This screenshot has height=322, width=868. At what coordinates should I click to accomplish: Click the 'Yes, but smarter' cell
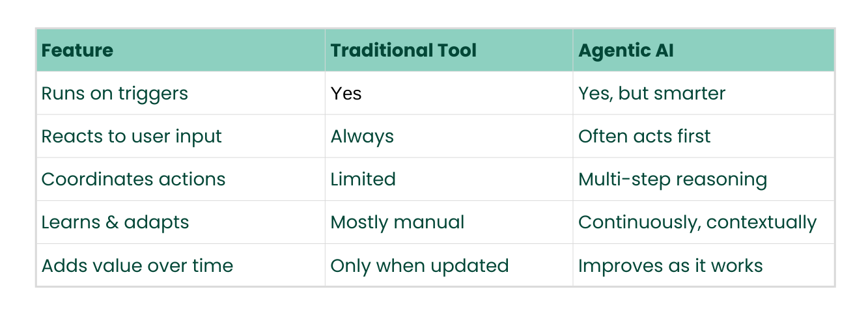pos(703,93)
